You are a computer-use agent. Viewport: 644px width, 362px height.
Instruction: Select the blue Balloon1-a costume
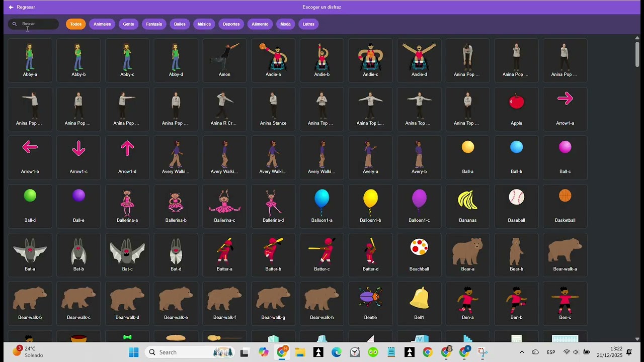tap(322, 206)
